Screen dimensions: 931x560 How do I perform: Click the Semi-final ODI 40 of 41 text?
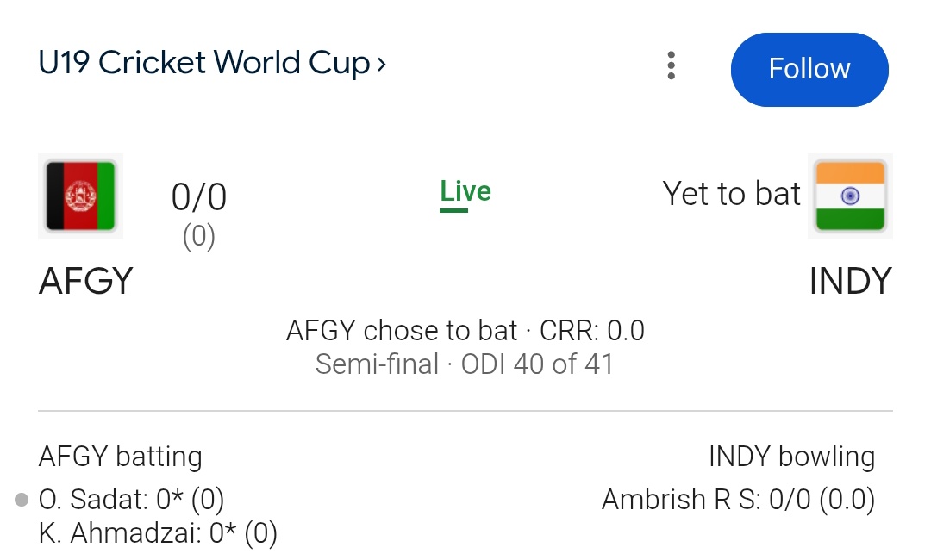465,364
